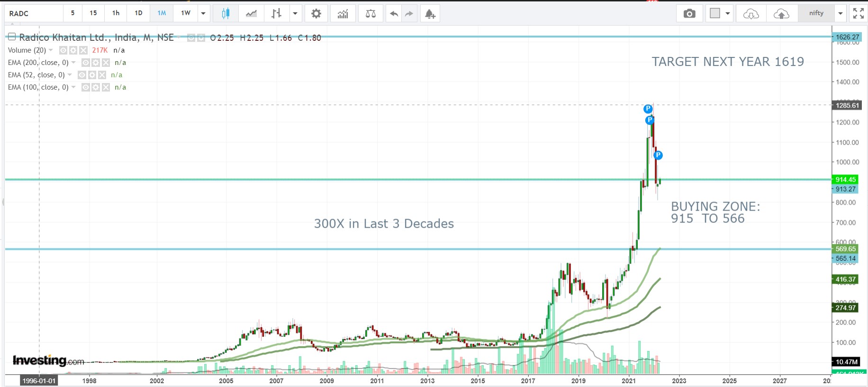Viewport: 868px width, 387px height.
Task: Open saved layouts dropdown next to nifty
Action: click(x=840, y=13)
